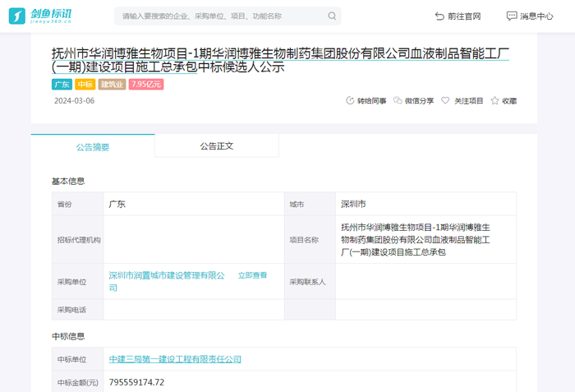Focus the search box for companies and projects
This screenshot has width=575, height=392.
(x=228, y=16)
